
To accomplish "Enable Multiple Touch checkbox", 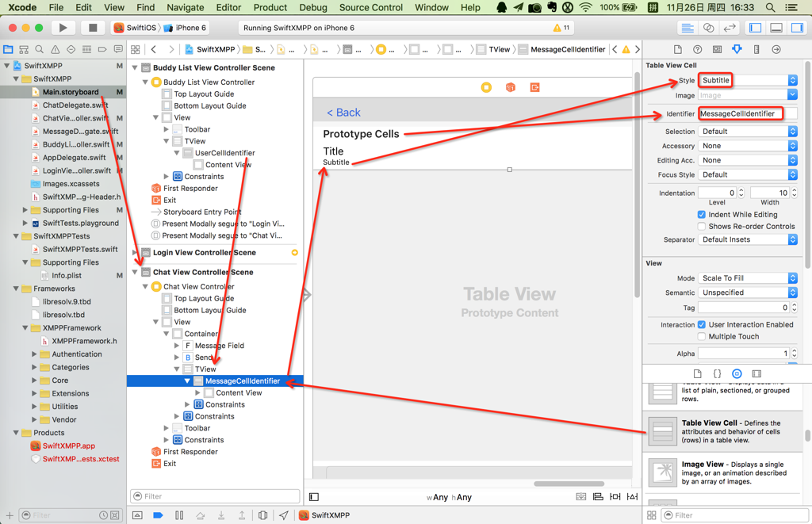I will [x=701, y=337].
